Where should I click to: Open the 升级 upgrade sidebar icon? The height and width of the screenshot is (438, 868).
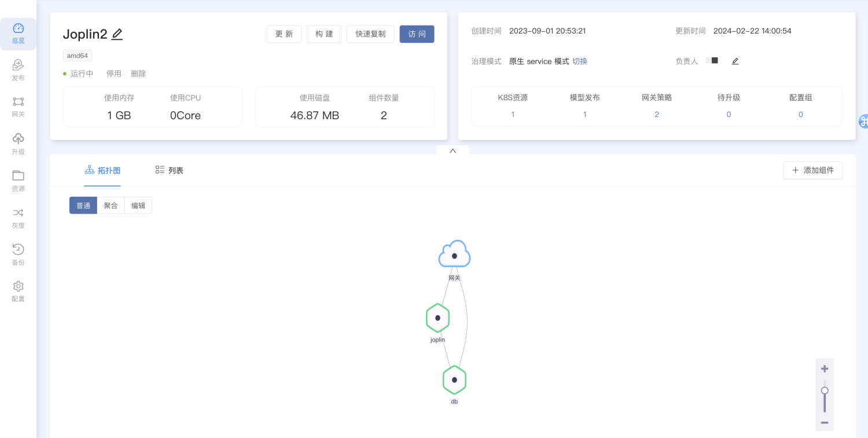point(18,139)
